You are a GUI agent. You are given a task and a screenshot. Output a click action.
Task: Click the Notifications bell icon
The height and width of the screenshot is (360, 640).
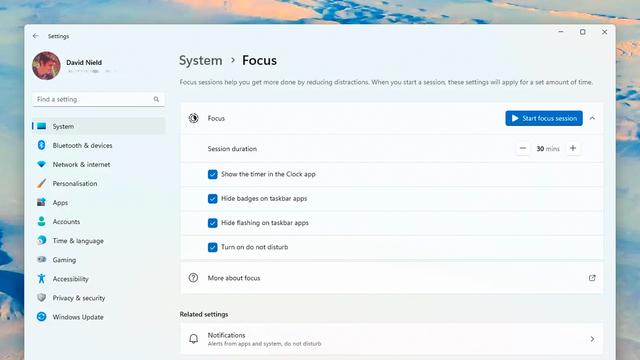click(193, 339)
